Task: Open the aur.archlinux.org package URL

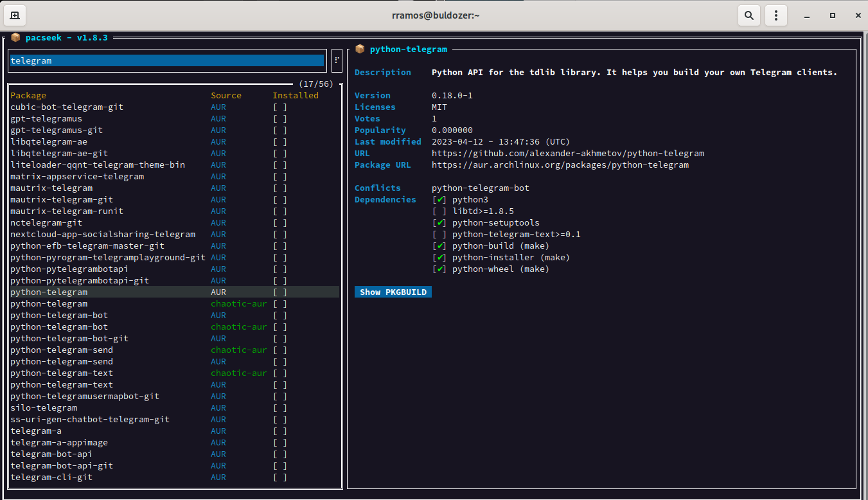Action: 560,165
